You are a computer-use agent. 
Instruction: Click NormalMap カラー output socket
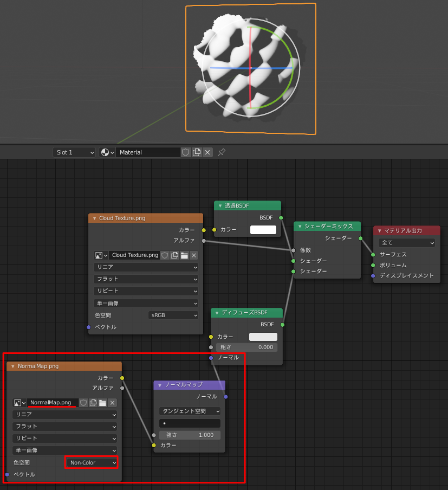point(122,378)
